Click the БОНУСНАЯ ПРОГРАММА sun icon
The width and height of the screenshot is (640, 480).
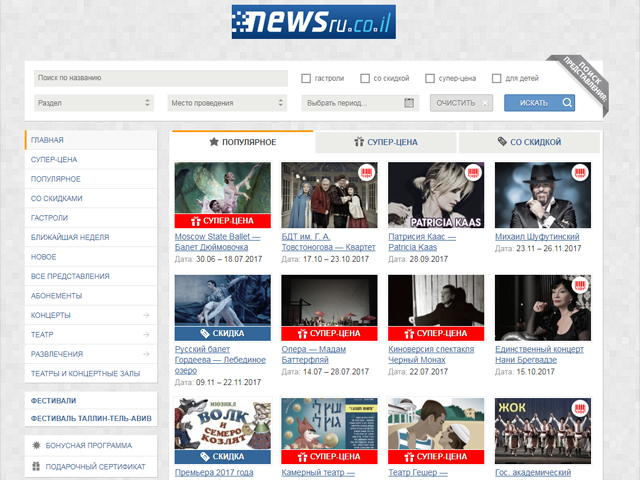[x=36, y=445]
